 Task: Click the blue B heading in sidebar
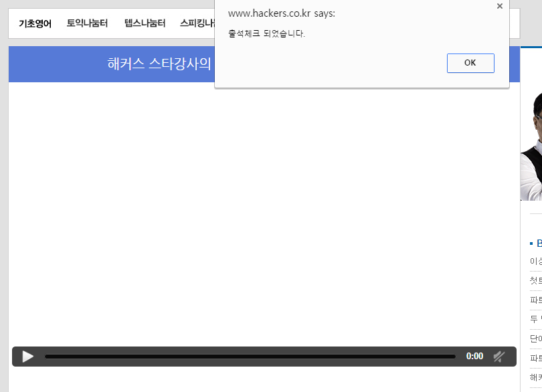[x=538, y=243]
